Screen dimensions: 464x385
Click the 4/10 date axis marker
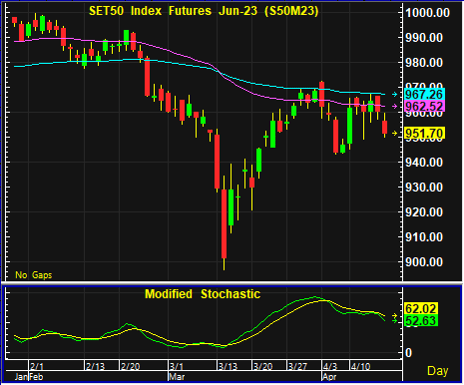coord(360,366)
